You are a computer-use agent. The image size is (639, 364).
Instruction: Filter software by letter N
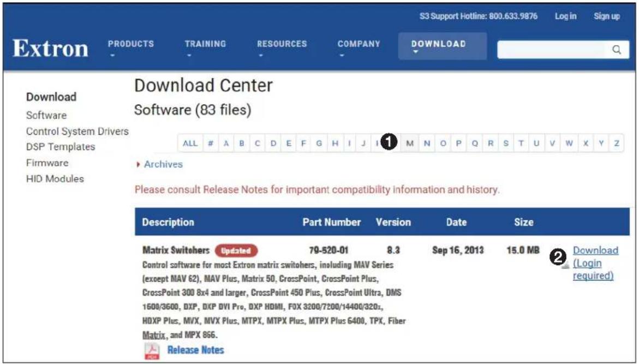427,144
